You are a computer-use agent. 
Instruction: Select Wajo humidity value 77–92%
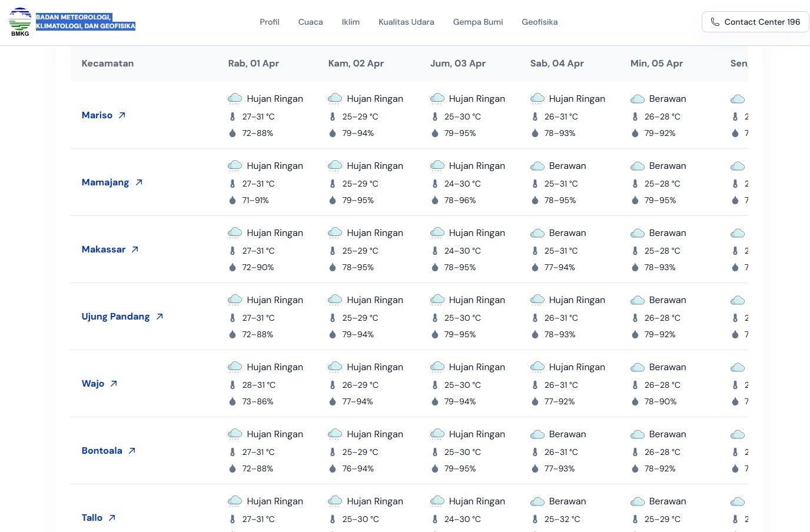coord(560,401)
